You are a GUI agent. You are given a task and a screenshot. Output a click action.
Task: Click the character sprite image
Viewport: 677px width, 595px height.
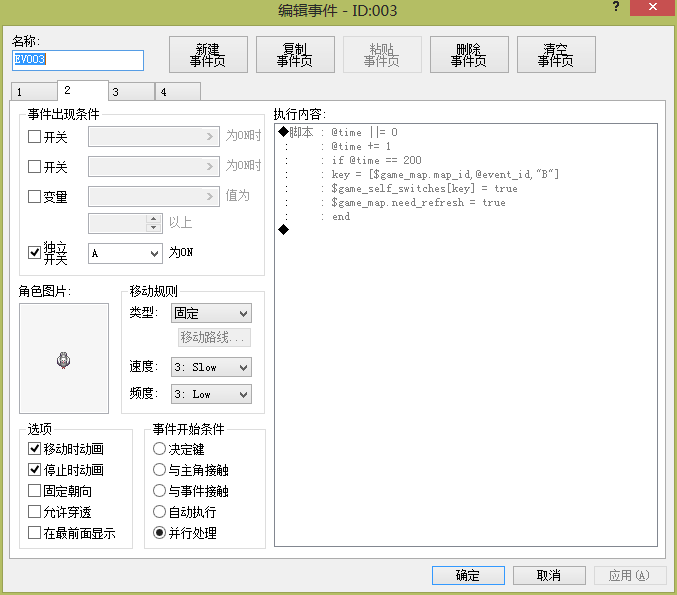click(x=63, y=358)
